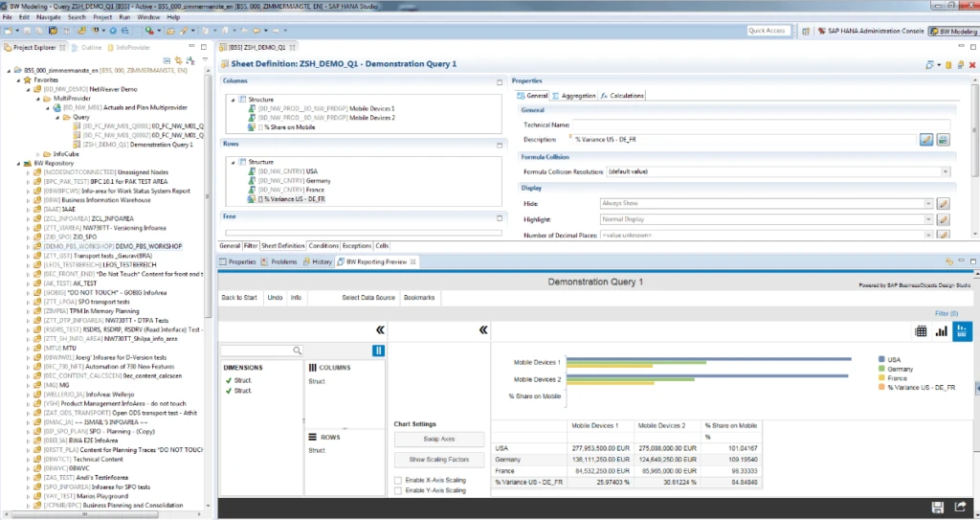Open the Problems view tab
980x520 pixels.
tap(278, 262)
